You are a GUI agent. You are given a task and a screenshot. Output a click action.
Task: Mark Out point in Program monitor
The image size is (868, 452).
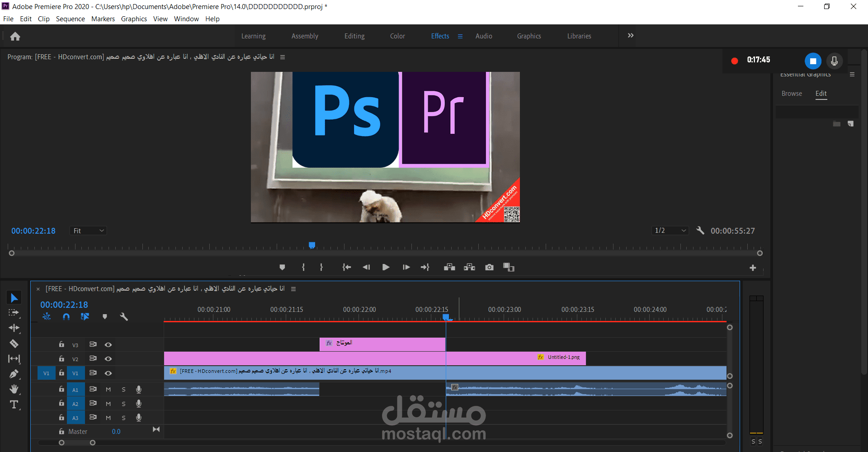coord(321,267)
